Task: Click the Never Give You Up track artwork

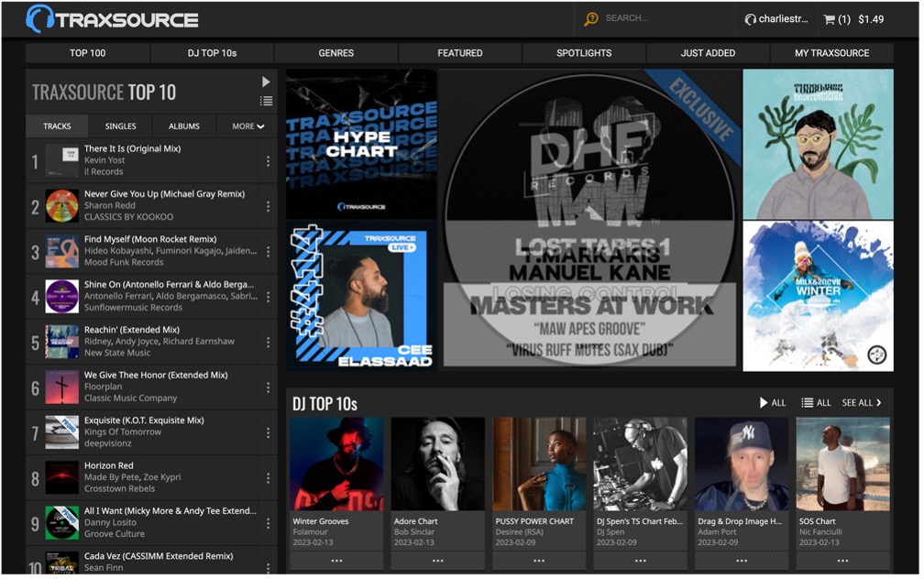Action: (x=62, y=205)
